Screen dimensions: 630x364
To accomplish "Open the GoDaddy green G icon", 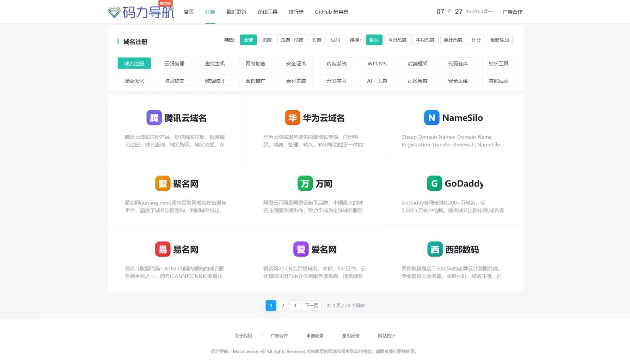I will pos(434,183).
